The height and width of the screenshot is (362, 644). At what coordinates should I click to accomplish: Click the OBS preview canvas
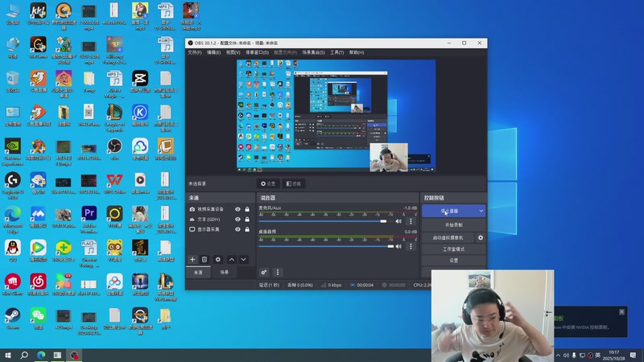coord(336,116)
